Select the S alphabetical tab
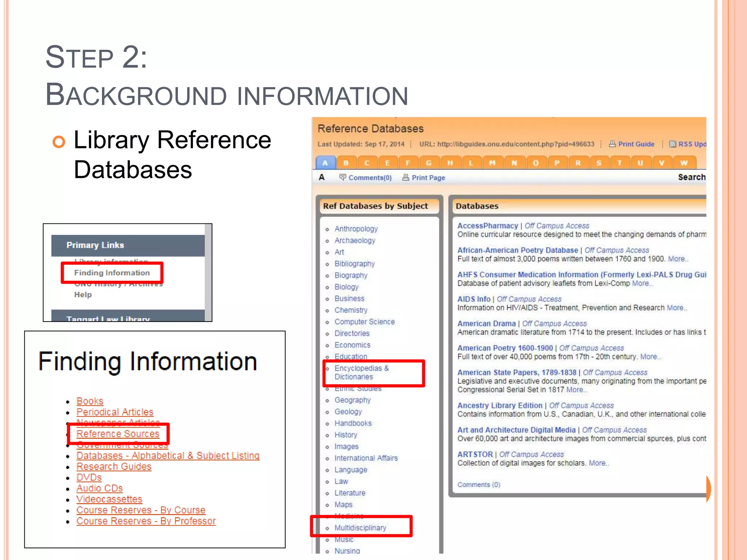Screen dimensions: 747x560 click(599, 163)
